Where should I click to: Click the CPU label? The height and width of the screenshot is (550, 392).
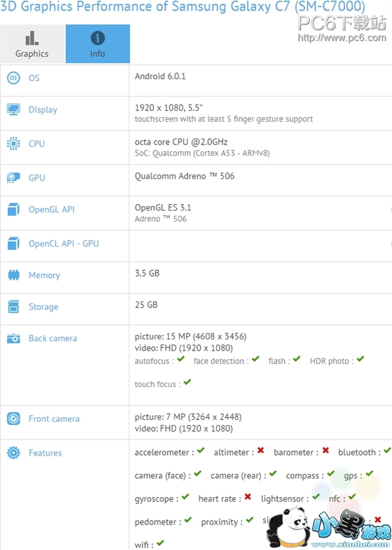coord(37,144)
